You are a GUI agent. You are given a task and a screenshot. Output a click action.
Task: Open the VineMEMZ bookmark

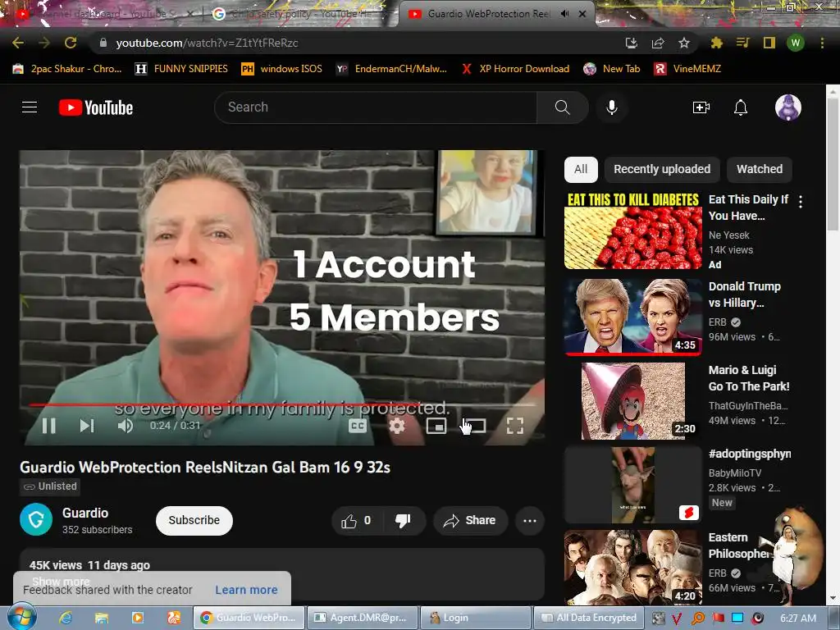pos(687,69)
